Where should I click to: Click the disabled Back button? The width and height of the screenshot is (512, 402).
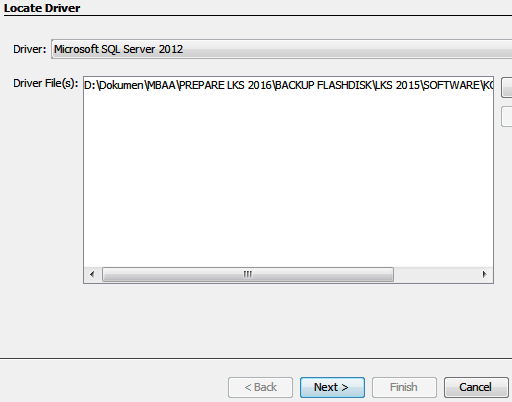coord(260,387)
